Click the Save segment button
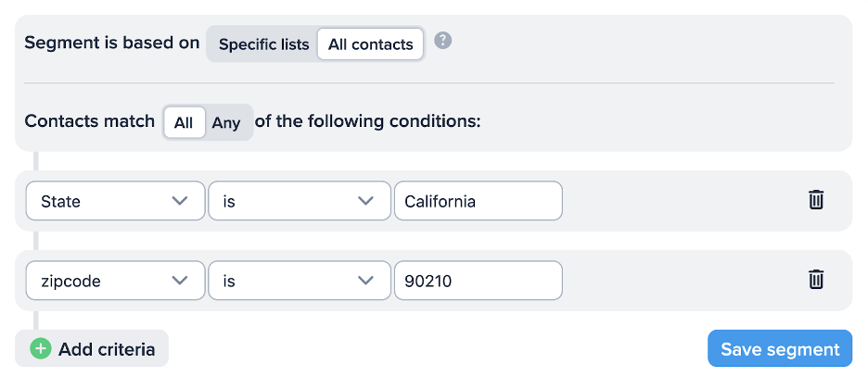Viewport: 868px width, 389px height. click(x=779, y=349)
